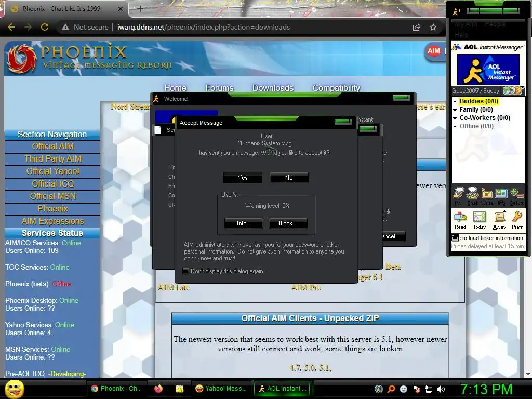Click the Phoenix site logo
Screen dimensions: 532x399
click(90, 58)
